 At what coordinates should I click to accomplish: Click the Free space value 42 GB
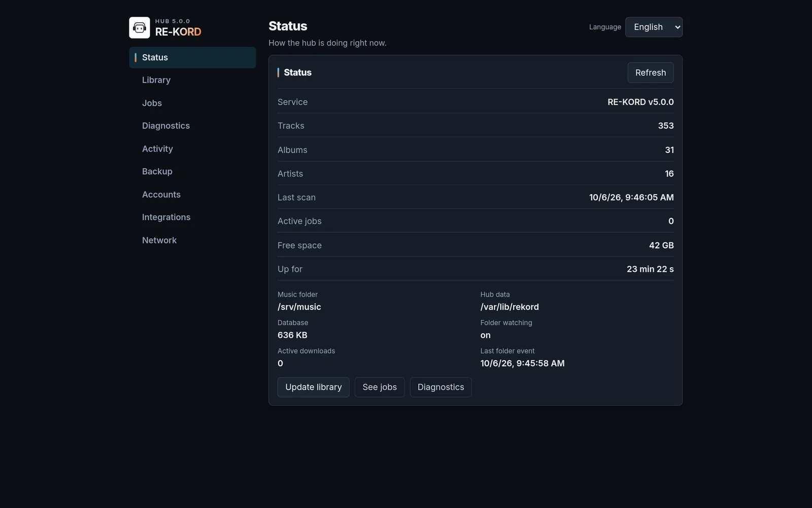pos(661,245)
